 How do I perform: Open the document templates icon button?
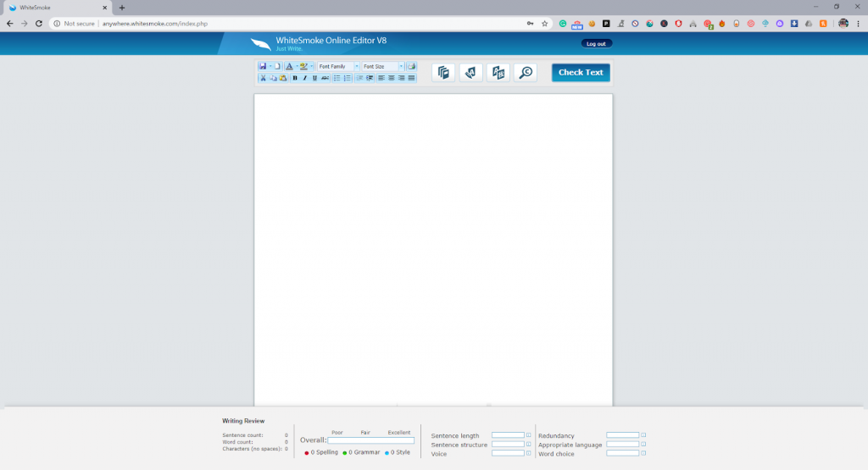(443, 73)
